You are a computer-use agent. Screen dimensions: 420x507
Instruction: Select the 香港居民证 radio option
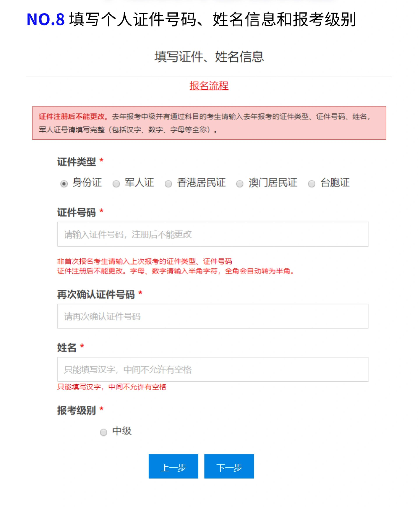click(x=168, y=184)
